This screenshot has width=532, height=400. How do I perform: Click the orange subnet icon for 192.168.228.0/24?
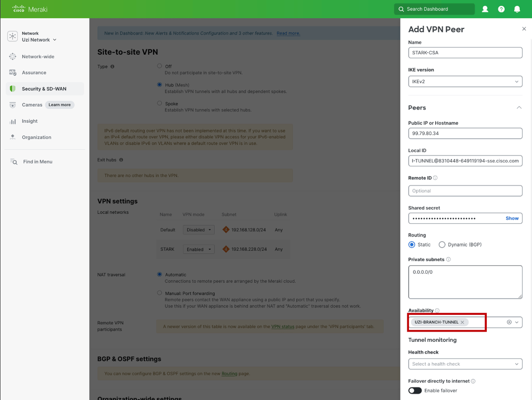pyautogui.click(x=226, y=249)
